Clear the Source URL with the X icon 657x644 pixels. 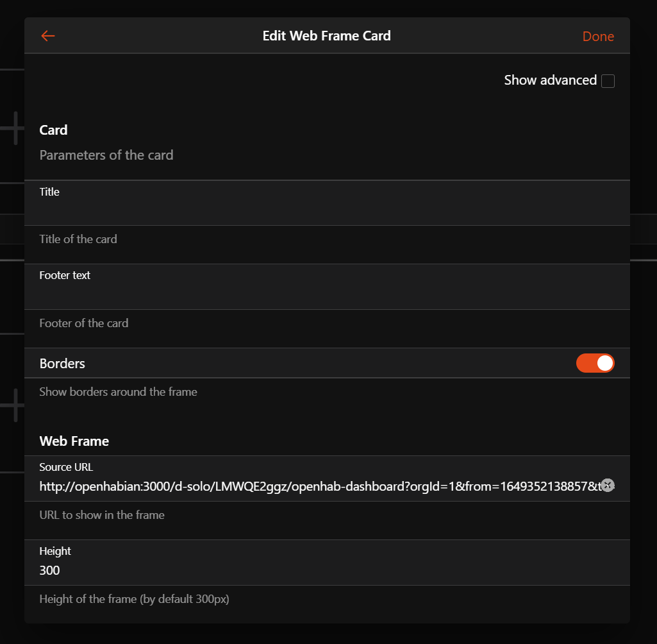pos(608,486)
